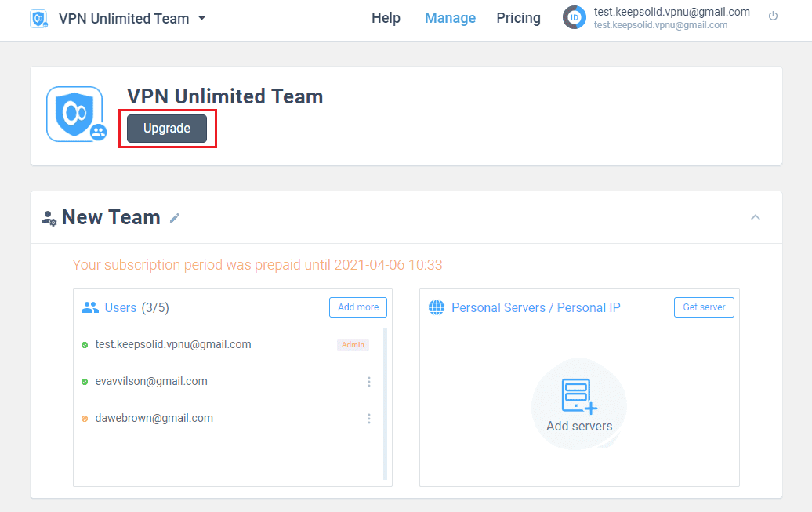Click the Upgrade button

[x=167, y=128]
